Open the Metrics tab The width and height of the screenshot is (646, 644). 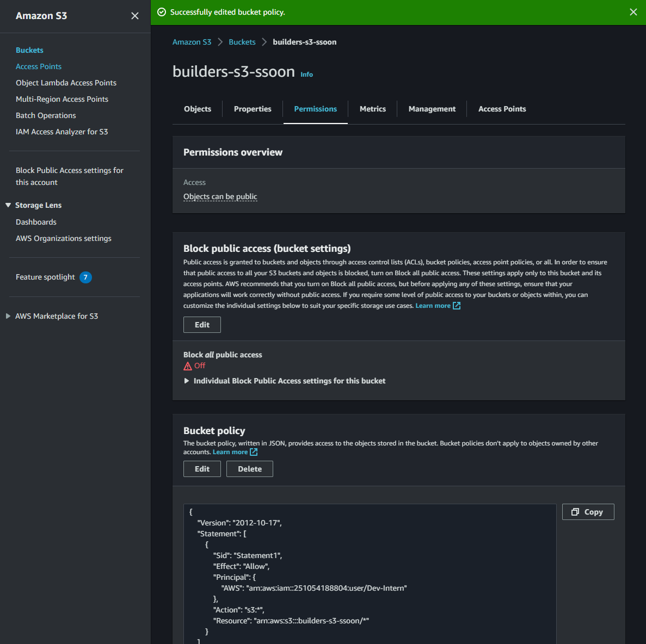[372, 109]
